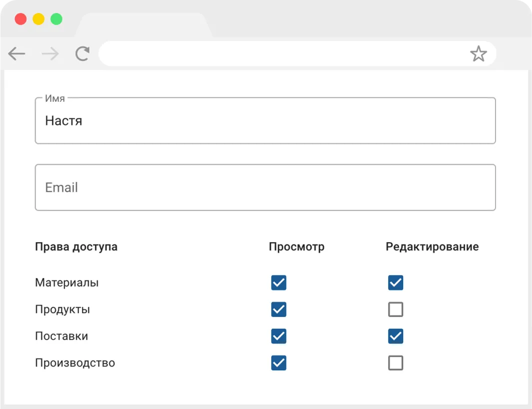
Task: Click the Редактирование column header
Action: [432, 247]
